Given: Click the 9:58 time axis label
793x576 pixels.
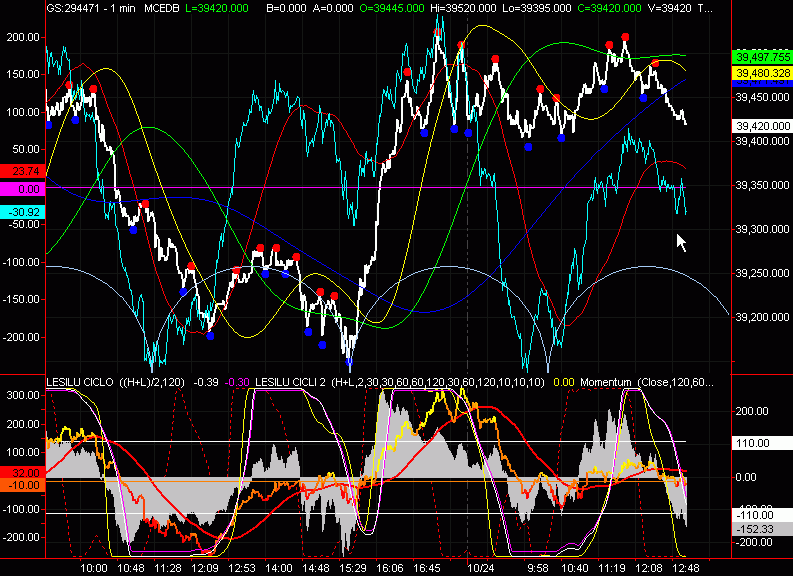Looking at the screenshot, I should [538, 568].
